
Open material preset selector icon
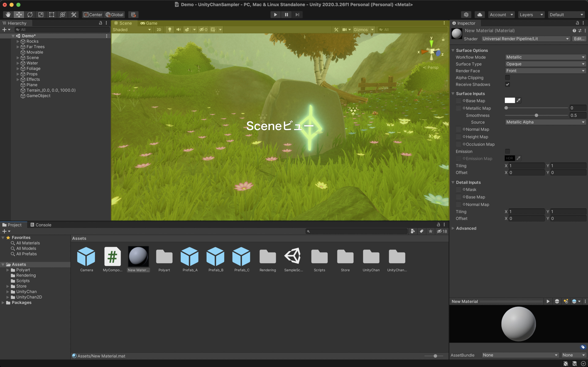(x=580, y=31)
